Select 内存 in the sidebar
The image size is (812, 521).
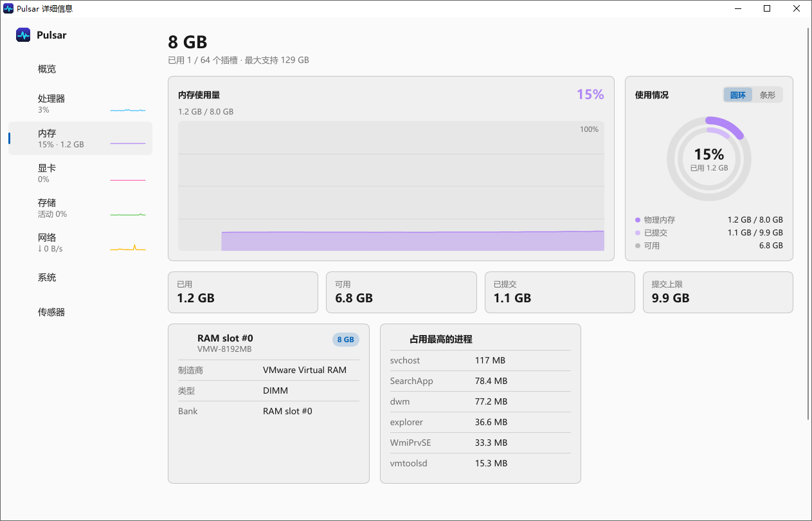coord(80,138)
